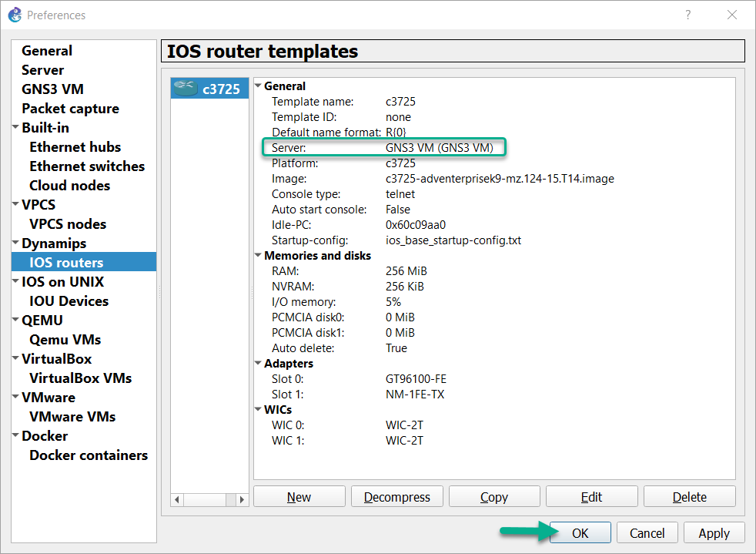This screenshot has width=756, height=554.
Task: Collapse the WICs details group
Action: pos(258,408)
